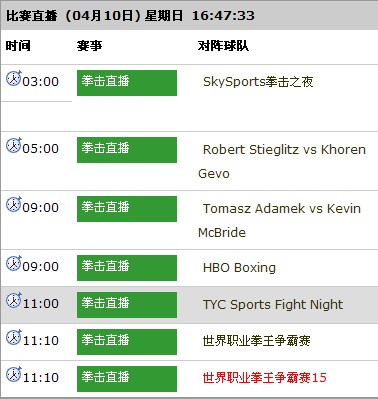
Task: Open the red 世界职业拳王争霸赛15 link
Action: point(265,378)
